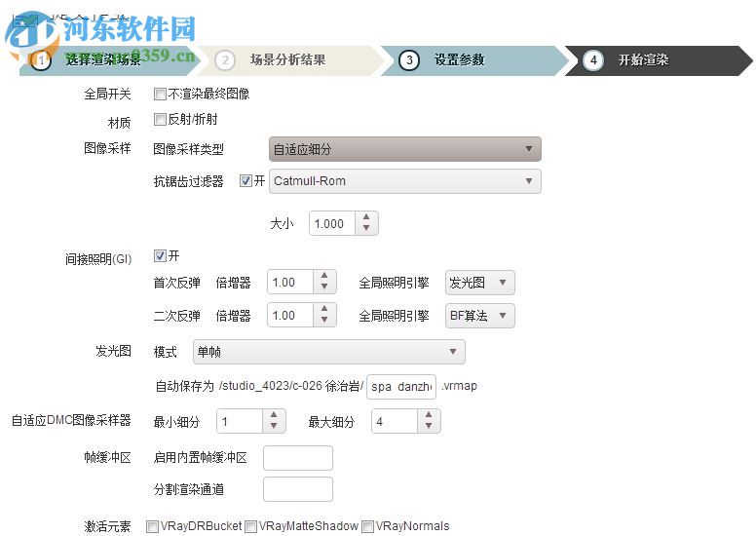Increase 二次反弹 倍增器 value
Screen dimensions: 756x536
click(324, 308)
